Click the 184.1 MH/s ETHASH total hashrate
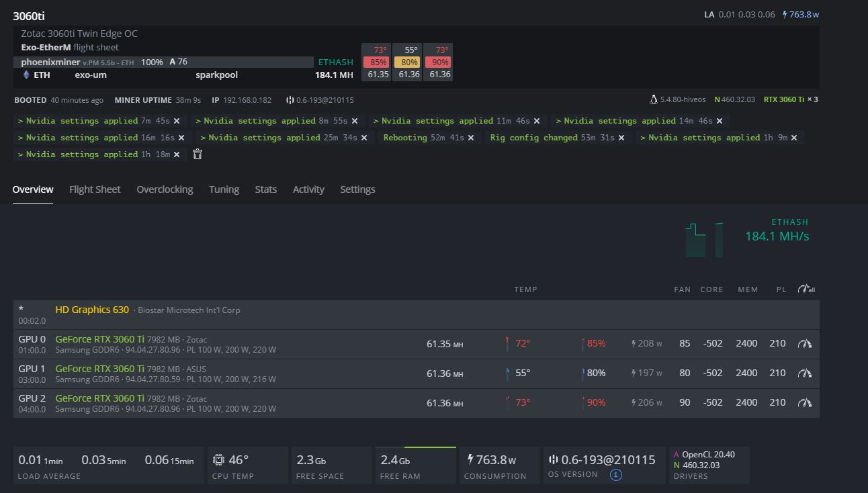 pyautogui.click(x=777, y=236)
